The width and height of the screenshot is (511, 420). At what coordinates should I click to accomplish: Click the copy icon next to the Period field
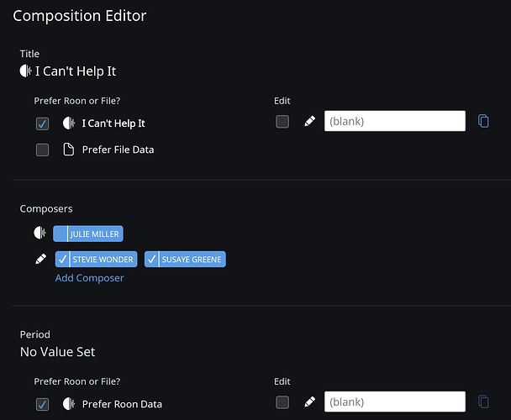pyautogui.click(x=483, y=402)
